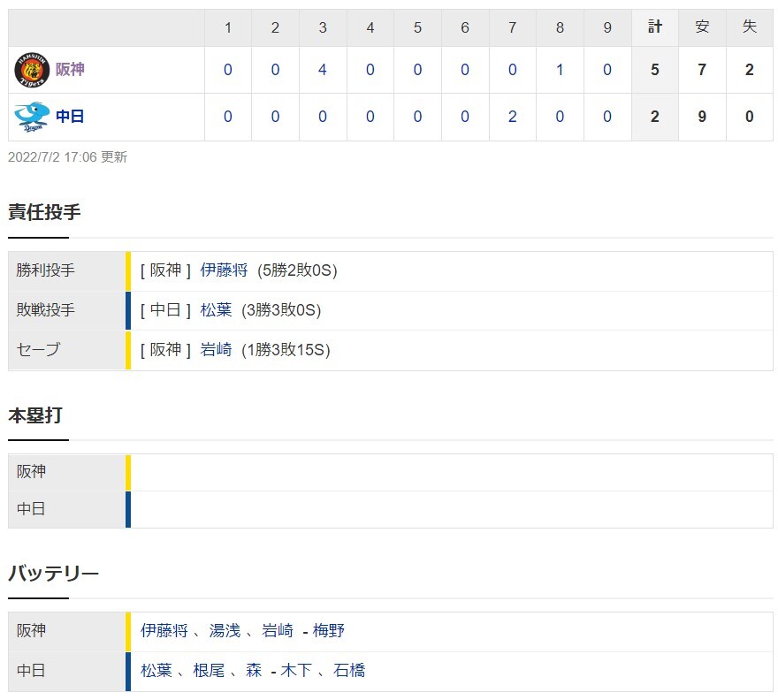Select Chunichi's 7th inning score of 2
Image resolution: width=778 pixels, height=700 pixels.
(x=513, y=117)
